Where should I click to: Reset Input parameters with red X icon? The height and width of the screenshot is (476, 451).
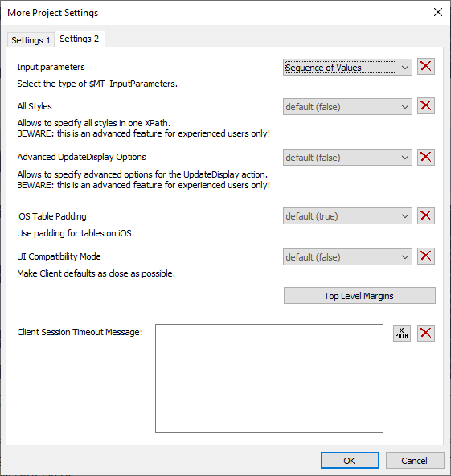point(426,66)
